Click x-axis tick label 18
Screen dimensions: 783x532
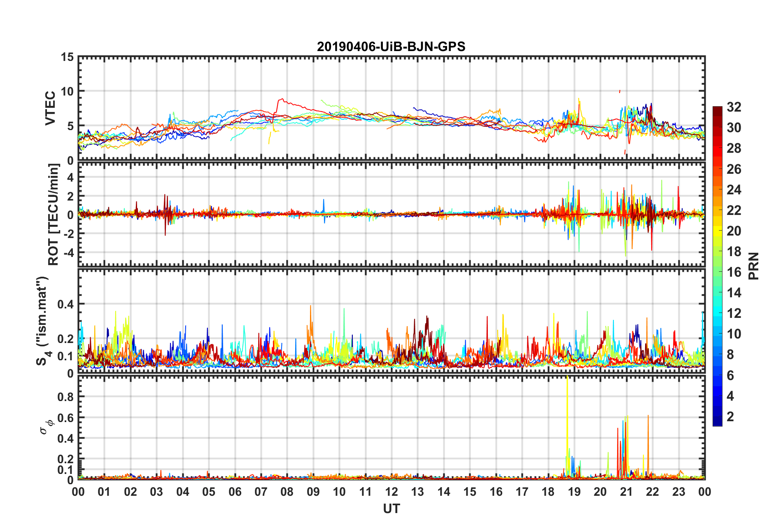(548, 492)
